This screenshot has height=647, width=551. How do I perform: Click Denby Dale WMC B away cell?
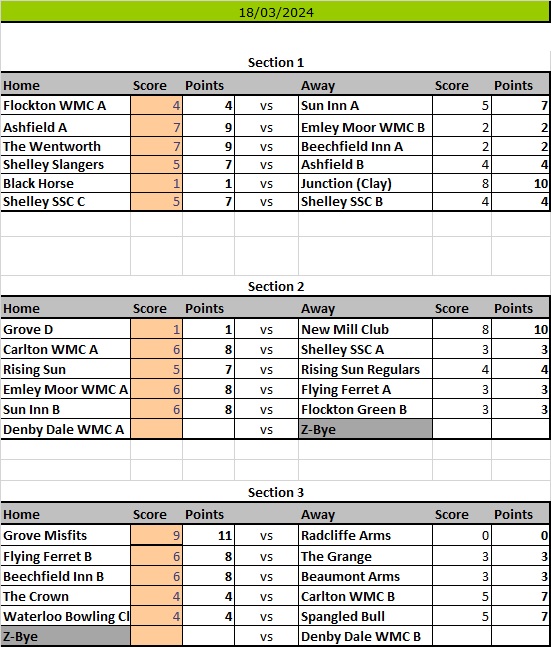point(365,636)
